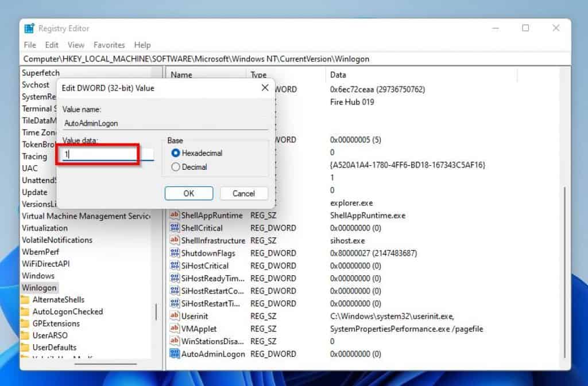Select the UAC key in the tree
Viewport: 588px width, 386px height.
coord(30,168)
